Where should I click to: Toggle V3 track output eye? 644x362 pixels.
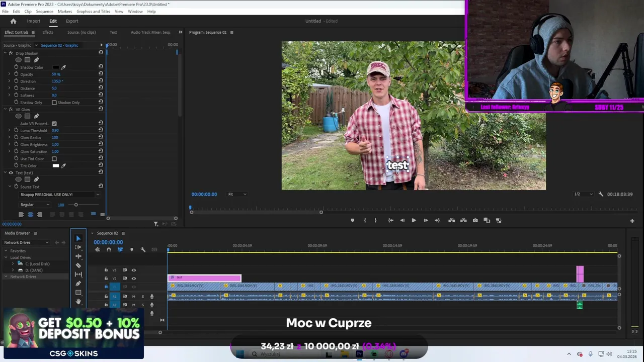coord(134,270)
